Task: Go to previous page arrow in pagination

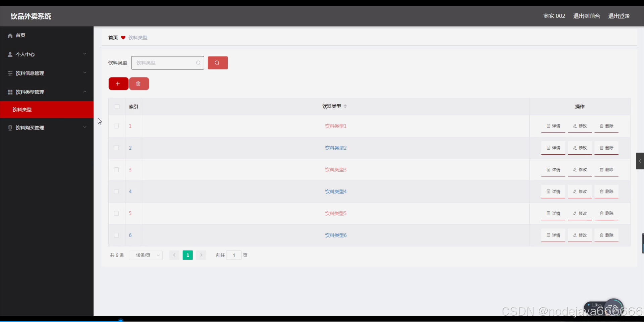Action: pyautogui.click(x=174, y=255)
